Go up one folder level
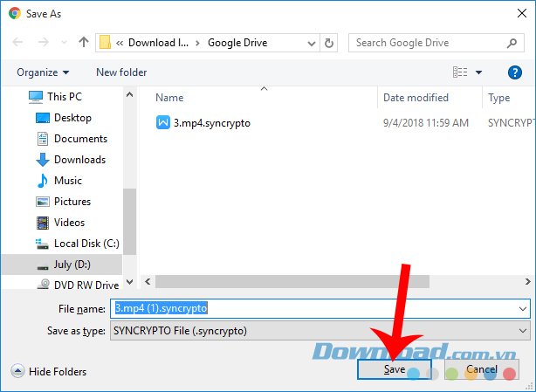 click(x=84, y=42)
